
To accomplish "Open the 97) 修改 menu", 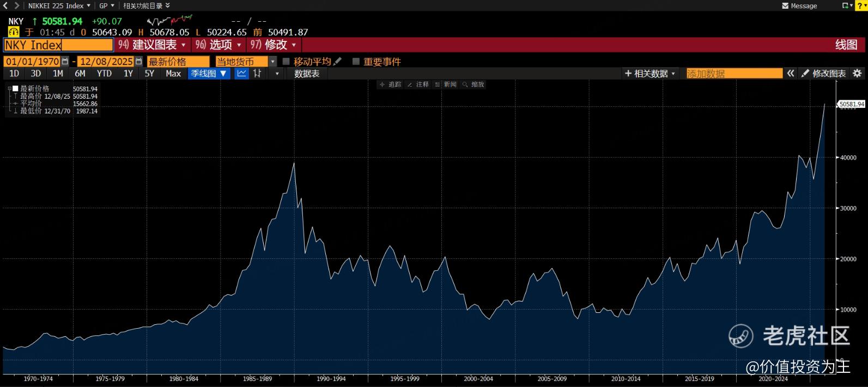I will [273, 45].
